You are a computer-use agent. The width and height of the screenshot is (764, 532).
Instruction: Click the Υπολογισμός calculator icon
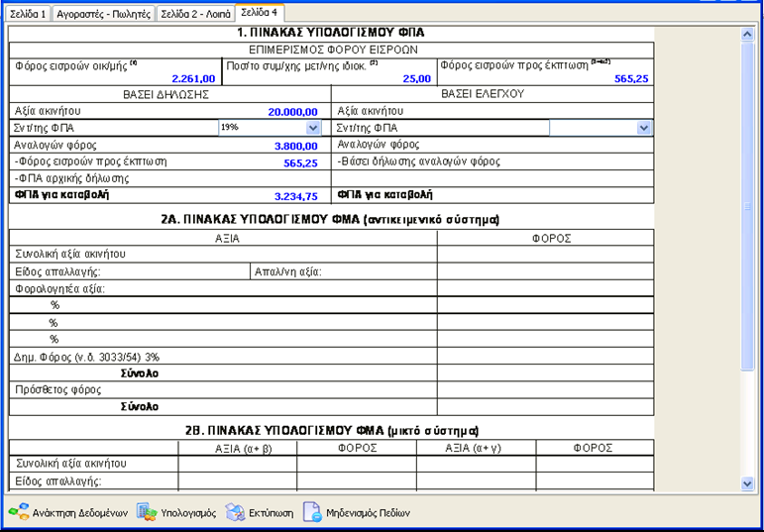click(x=147, y=512)
